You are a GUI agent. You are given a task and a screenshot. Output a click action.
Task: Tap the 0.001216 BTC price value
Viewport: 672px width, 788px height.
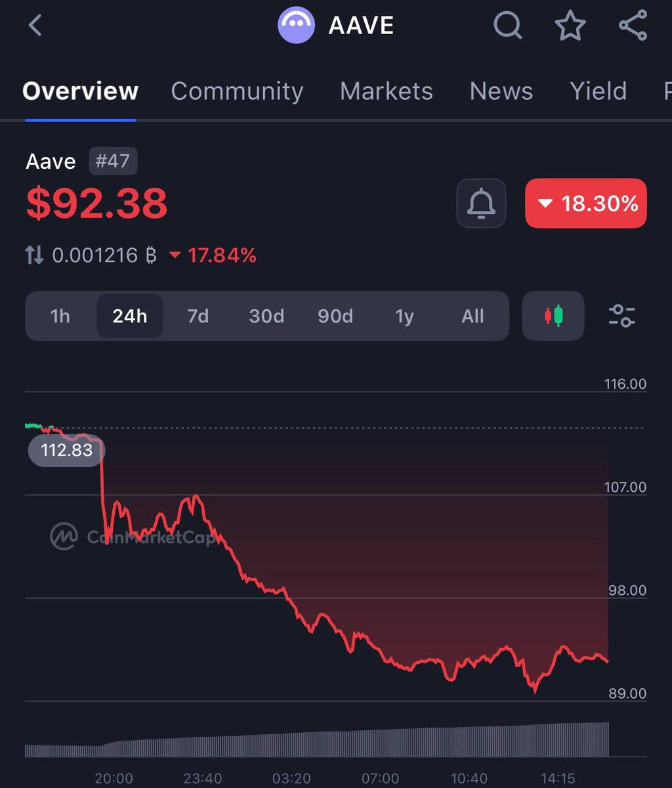[x=104, y=255]
